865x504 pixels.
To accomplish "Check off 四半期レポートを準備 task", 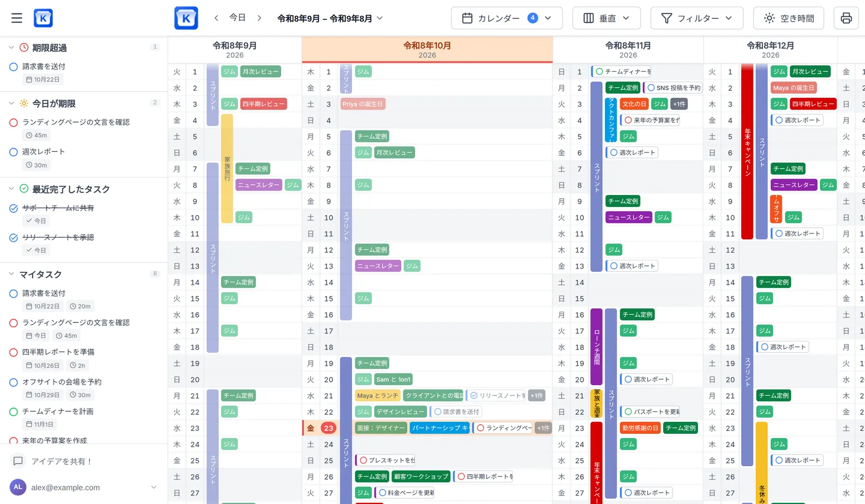I will [14, 352].
